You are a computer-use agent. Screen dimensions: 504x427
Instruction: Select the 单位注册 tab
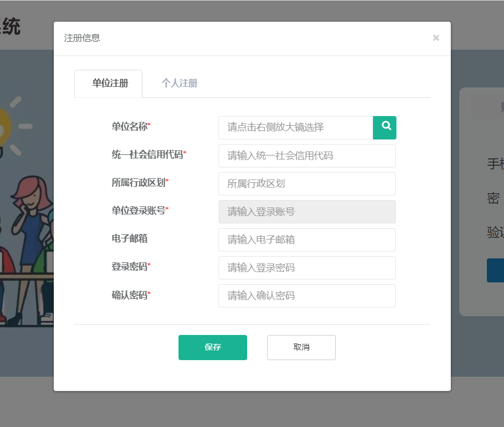pos(110,83)
